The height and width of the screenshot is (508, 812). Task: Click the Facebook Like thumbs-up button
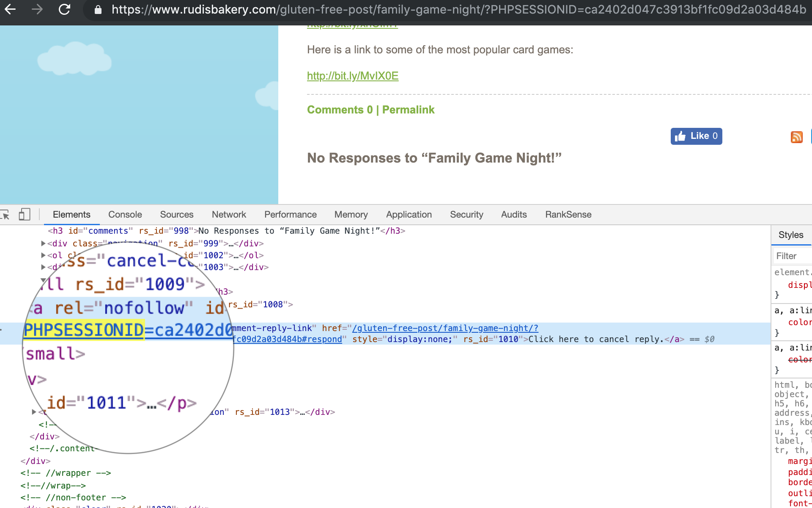point(696,136)
